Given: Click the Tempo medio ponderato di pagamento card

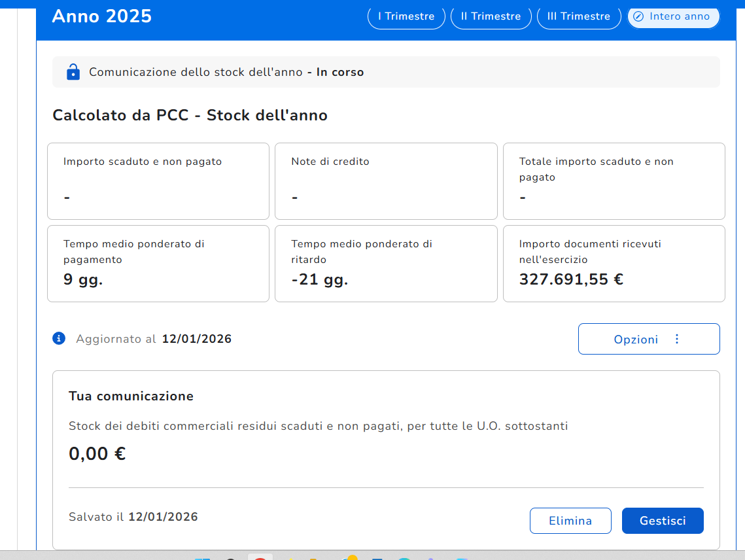Looking at the screenshot, I should pos(158,264).
